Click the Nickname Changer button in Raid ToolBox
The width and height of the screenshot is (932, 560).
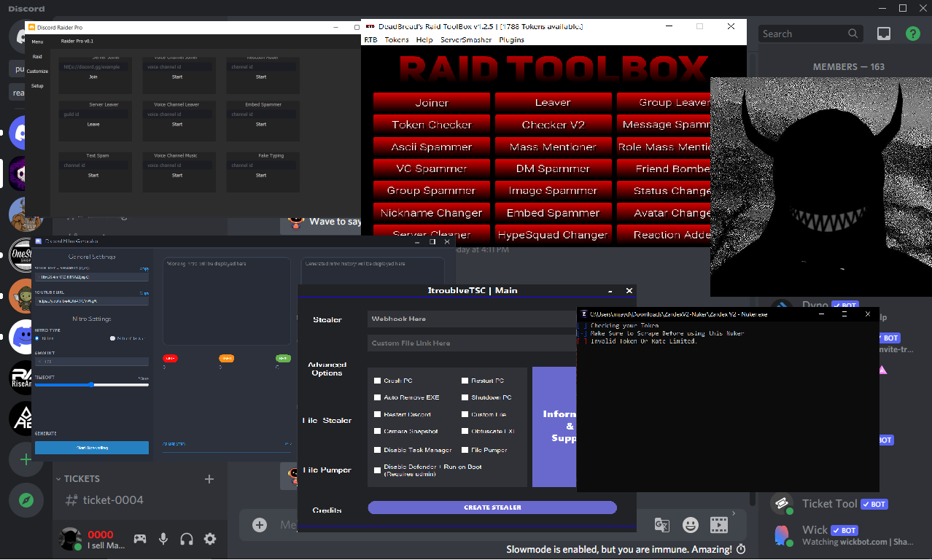(x=432, y=213)
